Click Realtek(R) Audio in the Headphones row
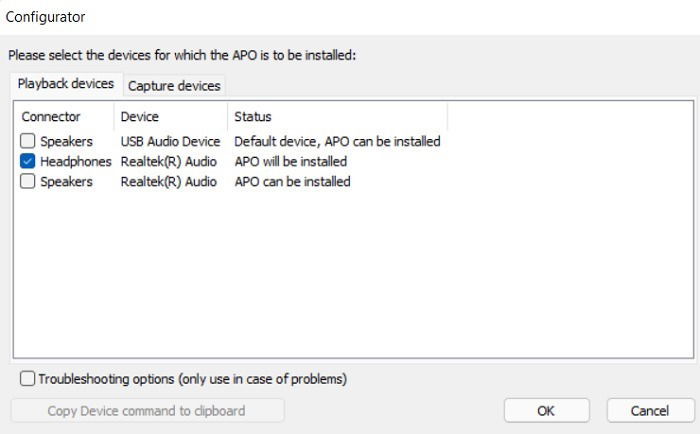700x434 pixels. click(x=169, y=162)
